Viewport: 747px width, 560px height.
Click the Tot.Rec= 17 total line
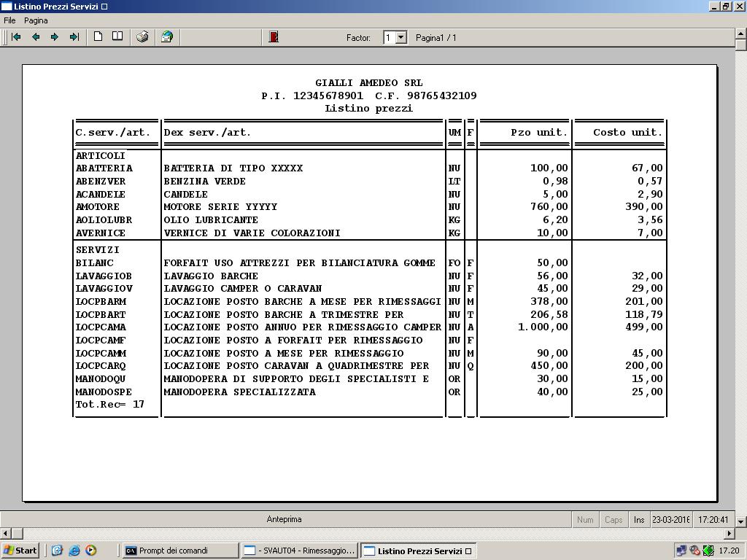click(109, 404)
